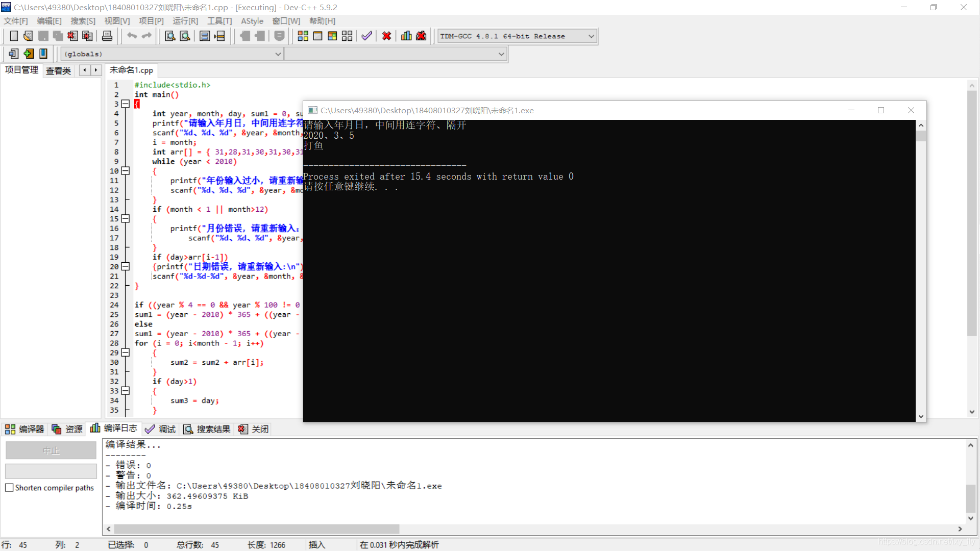The width and height of the screenshot is (980, 551).
Task: Click the 编译日志 bottom tab
Action: tap(114, 429)
